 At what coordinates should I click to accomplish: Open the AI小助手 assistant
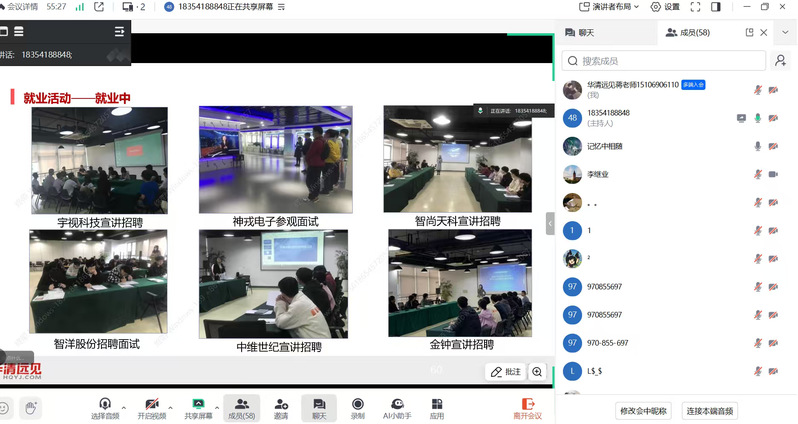pos(397,407)
